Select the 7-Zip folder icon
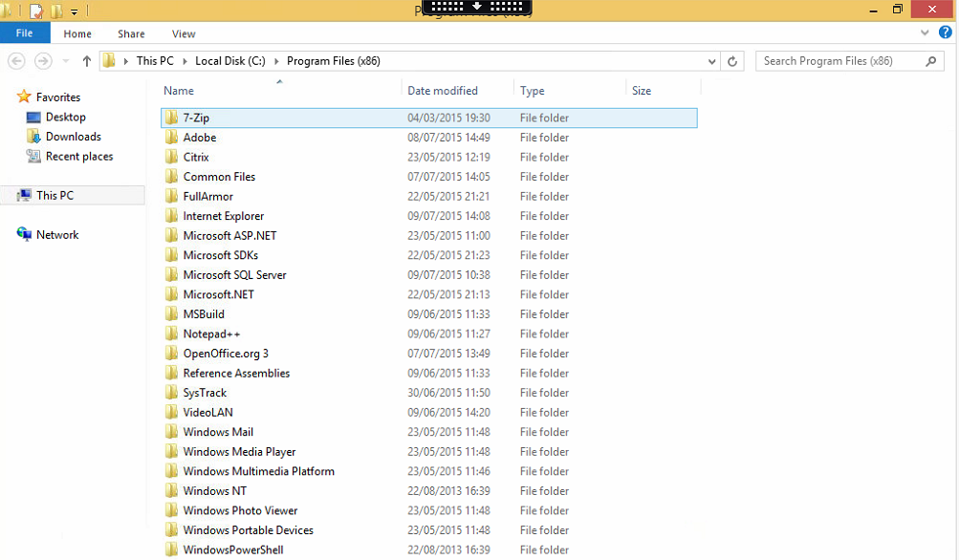959x560 pixels. pyautogui.click(x=172, y=118)
